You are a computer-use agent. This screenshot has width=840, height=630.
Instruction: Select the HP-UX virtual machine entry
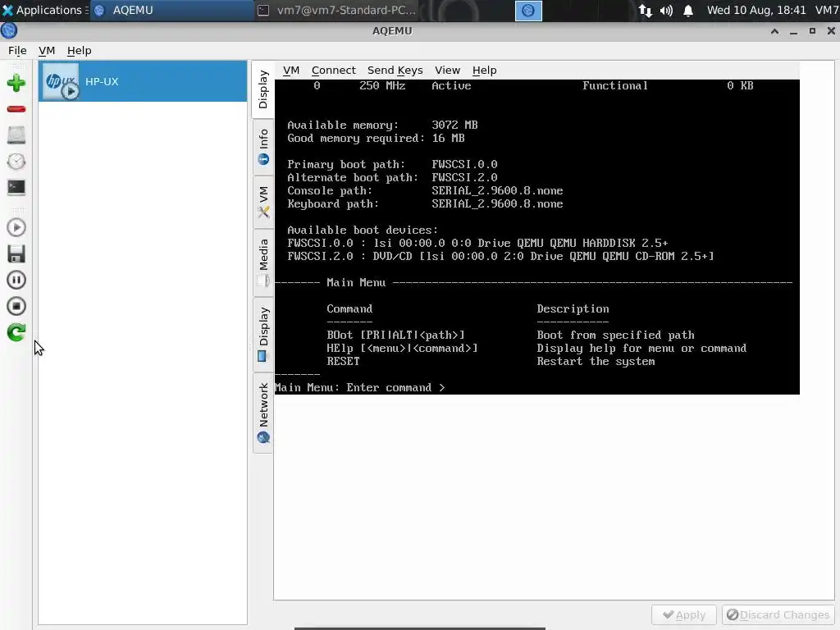point(143,81)
